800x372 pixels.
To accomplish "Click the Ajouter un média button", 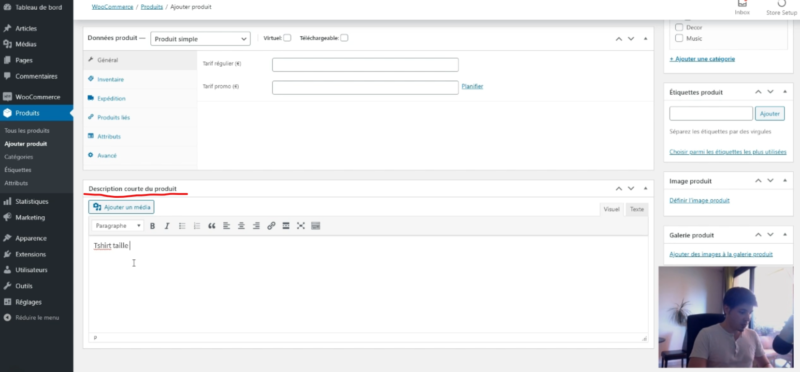I will (121, 207).
